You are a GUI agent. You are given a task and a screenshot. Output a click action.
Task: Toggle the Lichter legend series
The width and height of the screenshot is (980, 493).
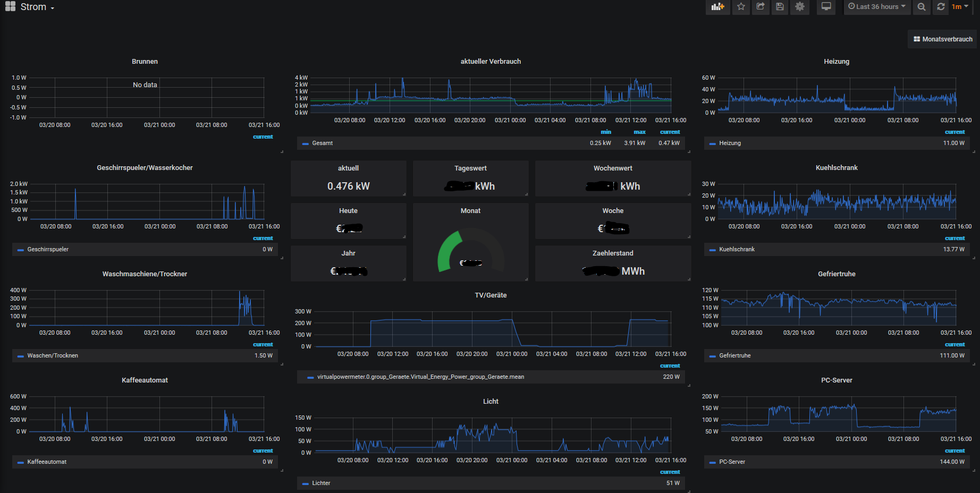pos(321,483)
